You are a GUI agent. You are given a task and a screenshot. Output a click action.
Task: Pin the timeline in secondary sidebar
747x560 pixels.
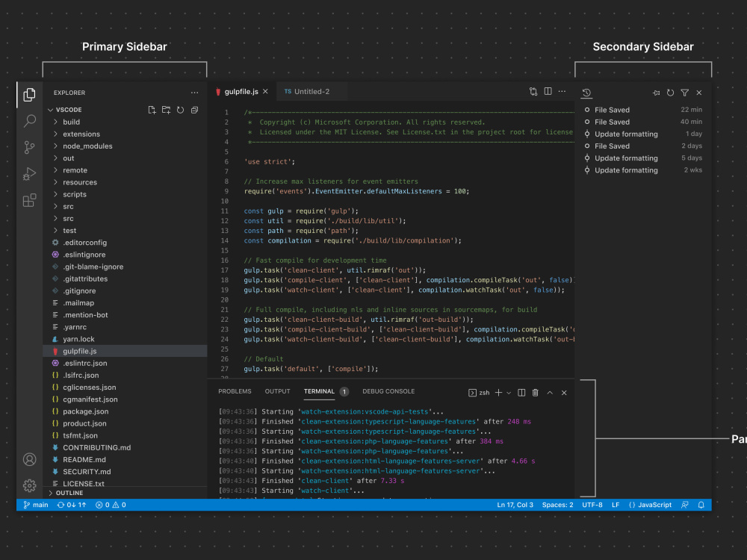(x=656, y=93)
